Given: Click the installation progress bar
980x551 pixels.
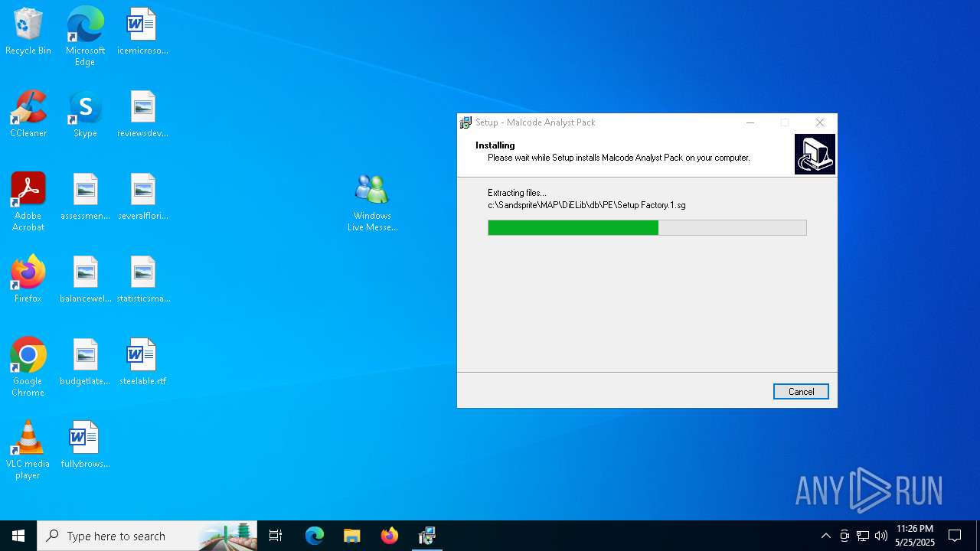Looking at the screenshot, I should pyautogui.click(x=647, y=227).
